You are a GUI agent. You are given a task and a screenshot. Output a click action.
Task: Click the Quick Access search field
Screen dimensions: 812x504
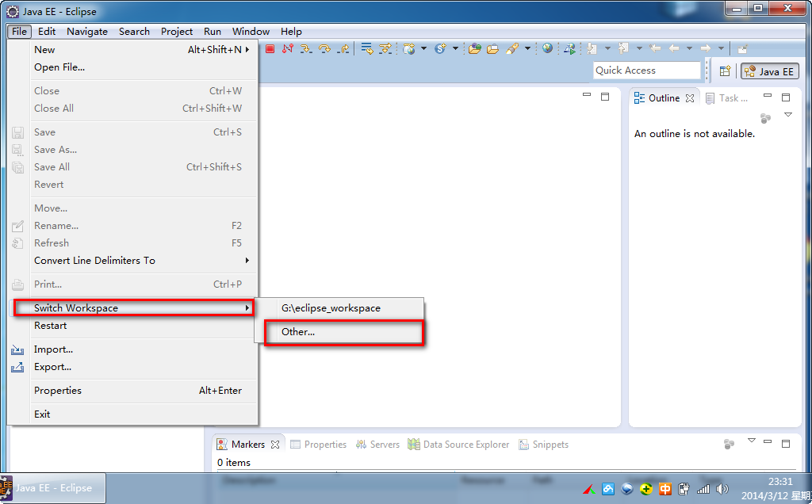(x=646, y=71)
